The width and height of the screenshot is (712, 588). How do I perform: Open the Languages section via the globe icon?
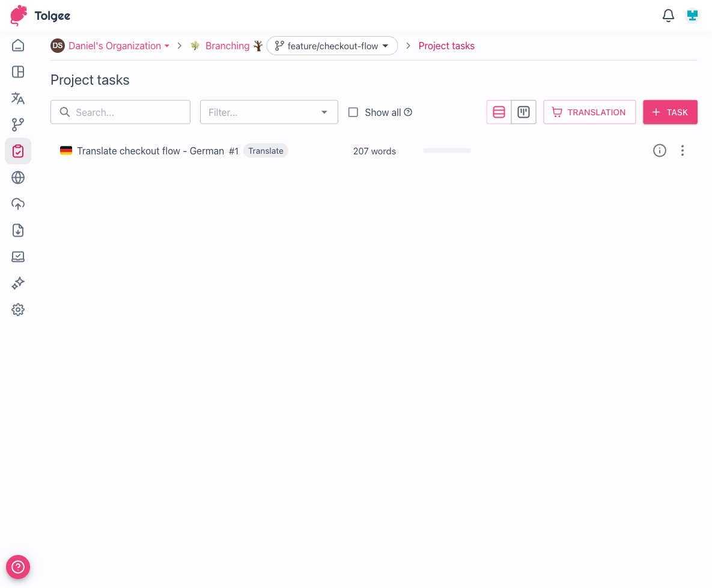(17, 177)
